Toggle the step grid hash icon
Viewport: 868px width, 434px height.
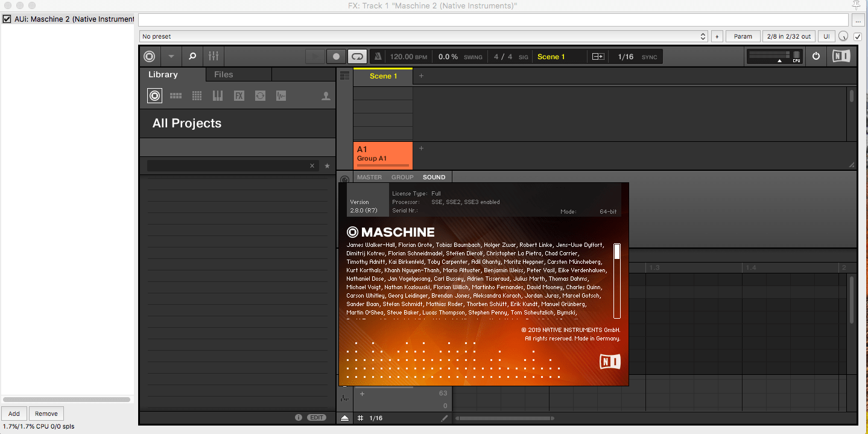tap(360, 418)
